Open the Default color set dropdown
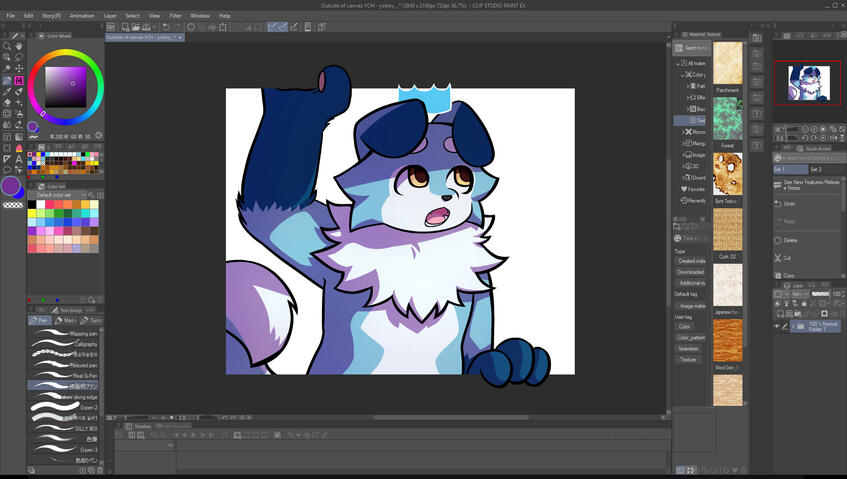The image size is (847, 479). [x=58, y=195]
